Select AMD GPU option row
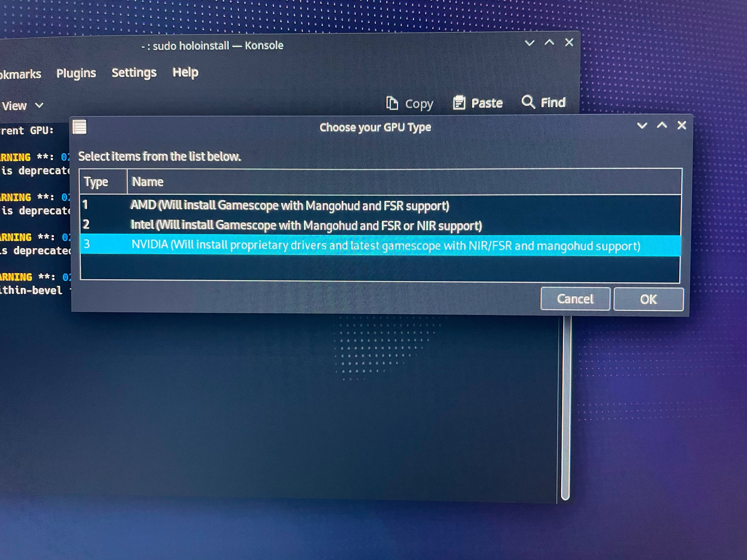Viewport: 747px width, 560px height. point(376,205)
